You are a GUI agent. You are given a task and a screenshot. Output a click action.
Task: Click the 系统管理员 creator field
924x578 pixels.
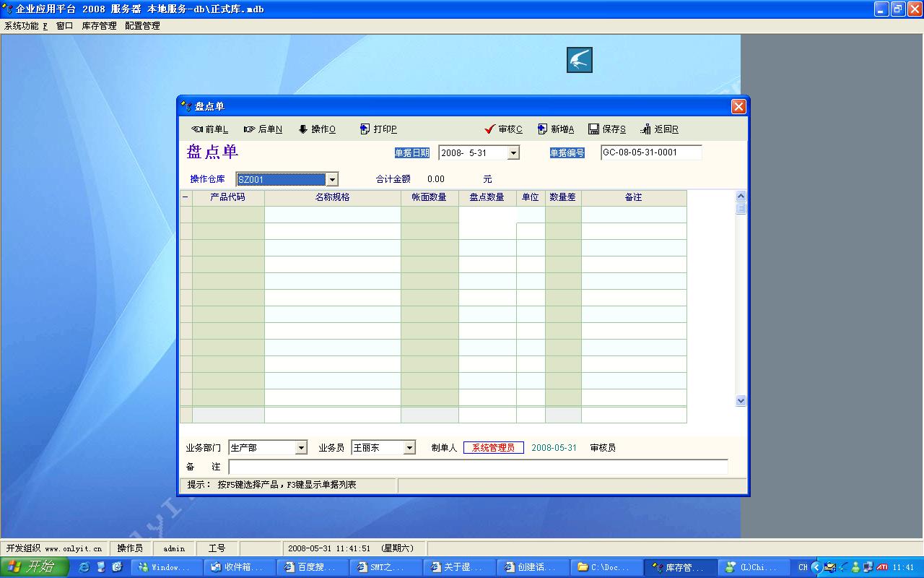[493, 448]
